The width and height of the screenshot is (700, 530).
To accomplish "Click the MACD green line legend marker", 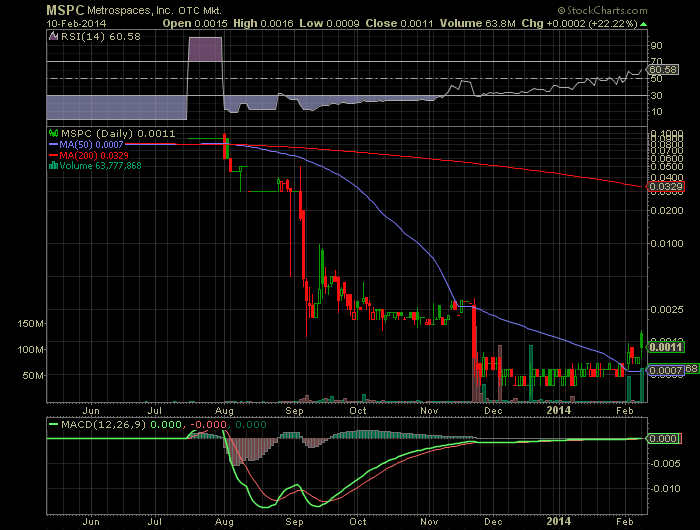I will 53,424.
